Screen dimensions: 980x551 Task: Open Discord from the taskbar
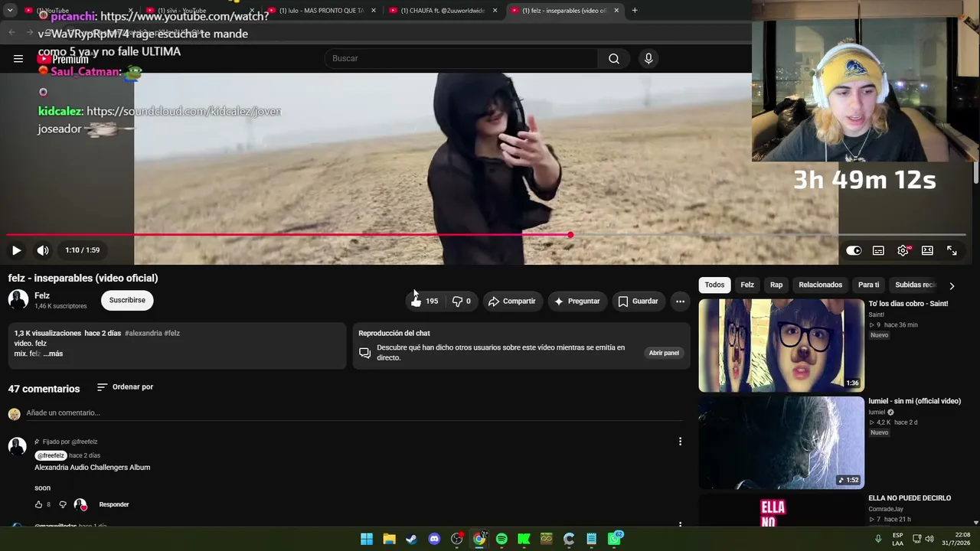pyautogui.click(x=434, y=539)
